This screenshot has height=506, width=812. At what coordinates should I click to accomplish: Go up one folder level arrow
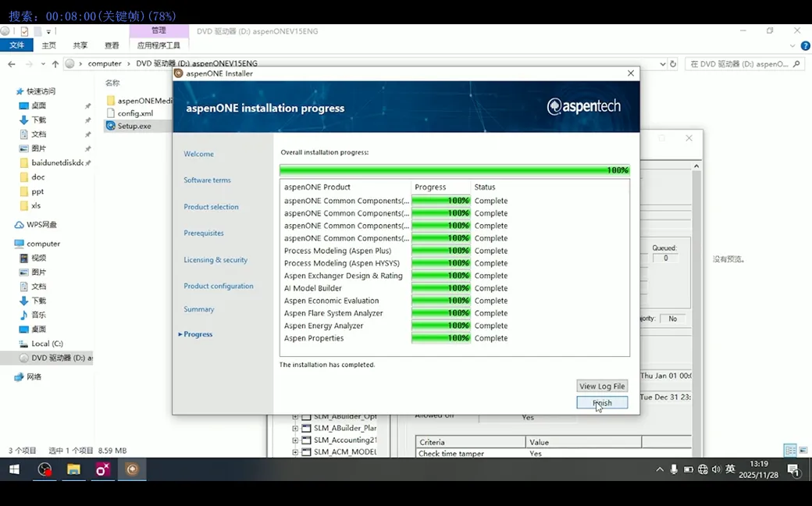pyautogui.click(x=55, y=64)
